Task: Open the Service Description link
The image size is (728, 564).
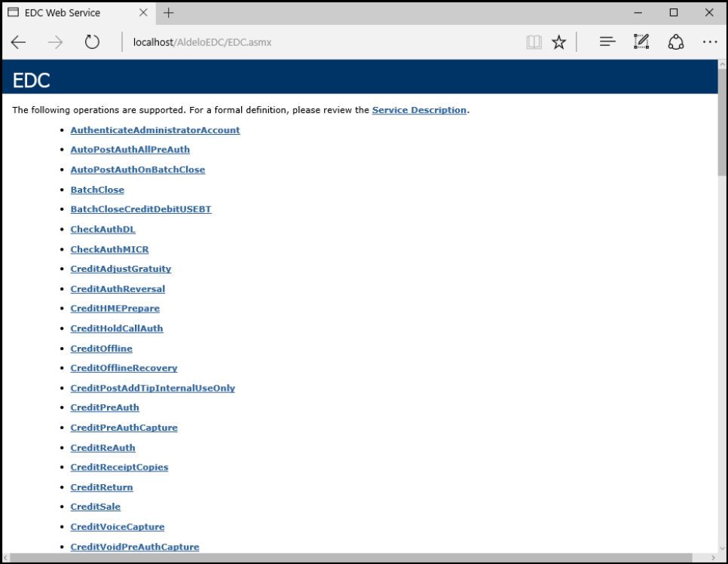Action: pos(419,110)
